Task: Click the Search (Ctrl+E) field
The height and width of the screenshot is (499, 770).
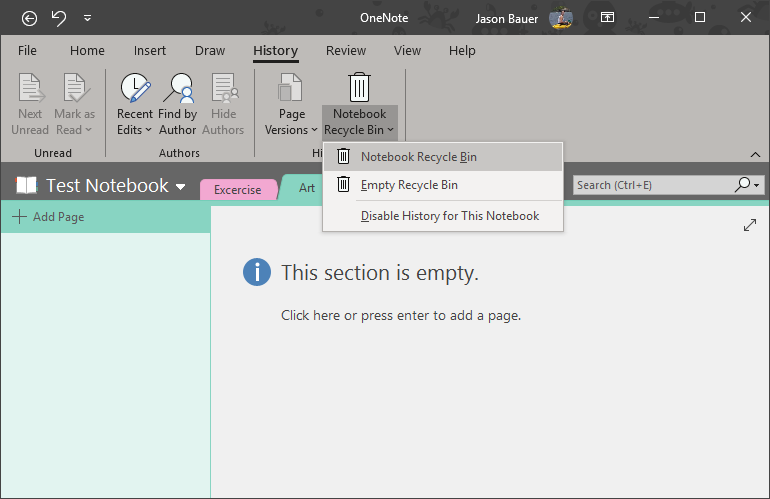Action: (x=652, y=185)
